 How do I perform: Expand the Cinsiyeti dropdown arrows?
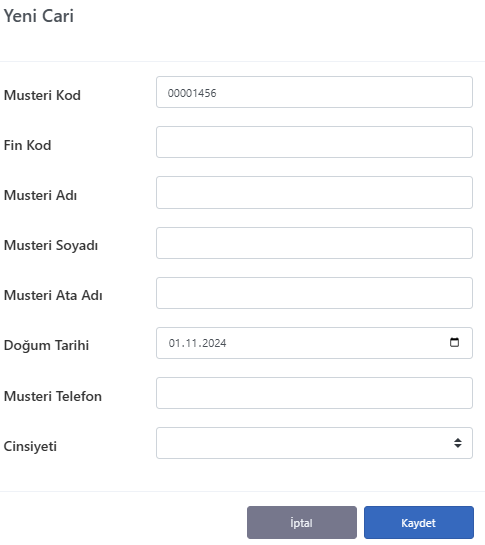point(458,443)
